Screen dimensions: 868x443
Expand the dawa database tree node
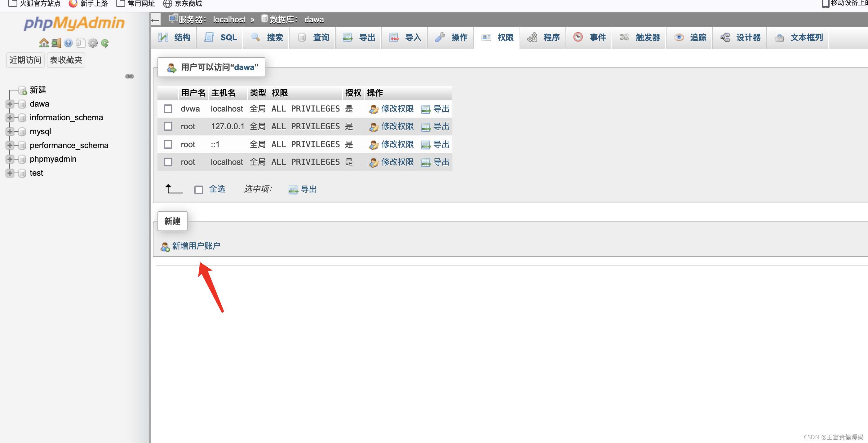[10, 104]
